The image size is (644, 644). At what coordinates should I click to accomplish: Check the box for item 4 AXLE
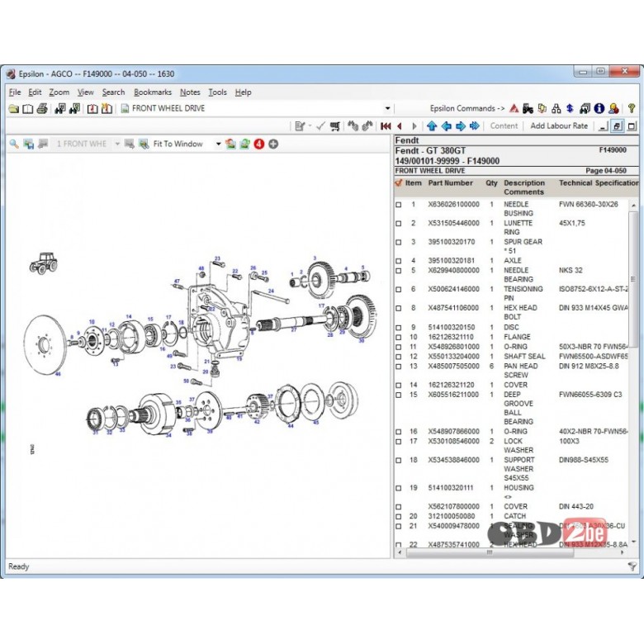(398, 261)
